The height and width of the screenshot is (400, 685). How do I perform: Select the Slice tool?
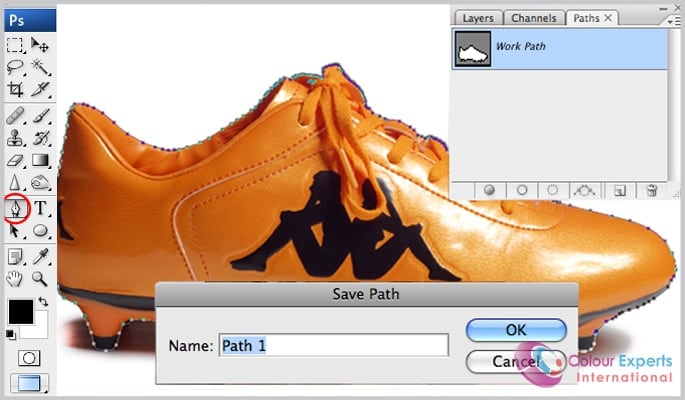click(40, 89)
